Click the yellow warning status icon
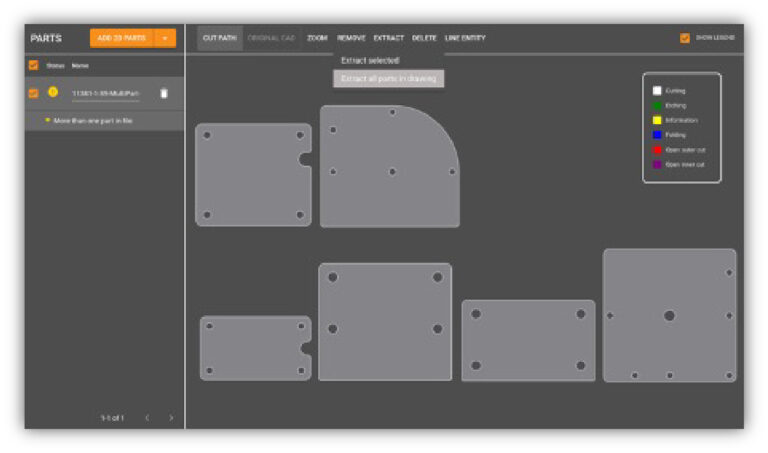 click(53, 92)
